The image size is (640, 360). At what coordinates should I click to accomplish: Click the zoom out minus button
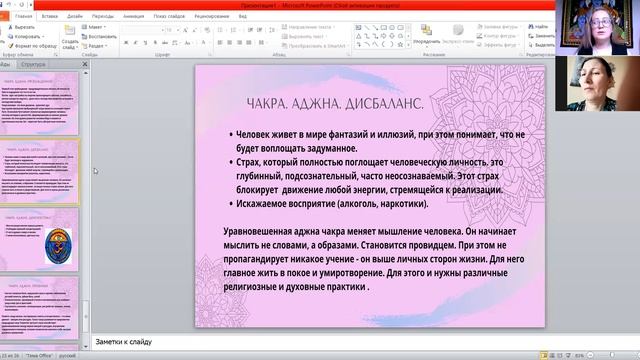click(x=591, y=356)
